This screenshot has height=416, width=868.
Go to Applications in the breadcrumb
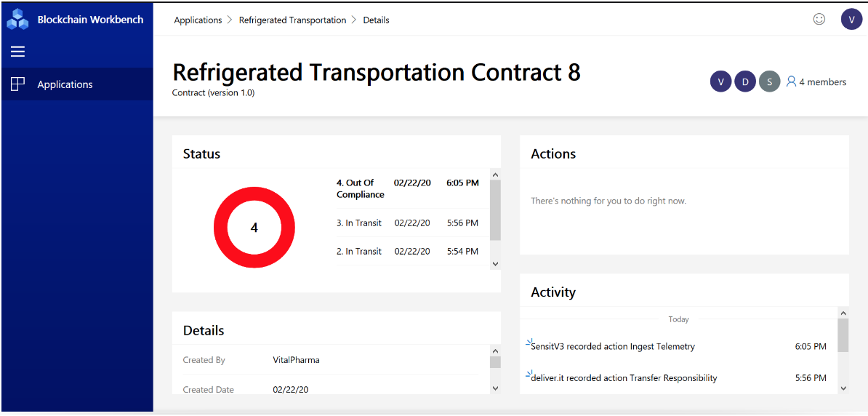click(x=198, y=20)
